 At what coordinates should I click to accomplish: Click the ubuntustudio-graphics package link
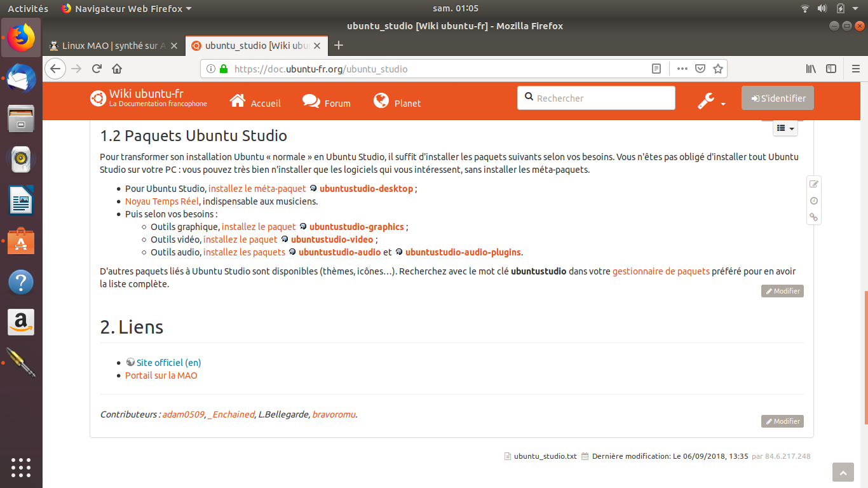356,227
